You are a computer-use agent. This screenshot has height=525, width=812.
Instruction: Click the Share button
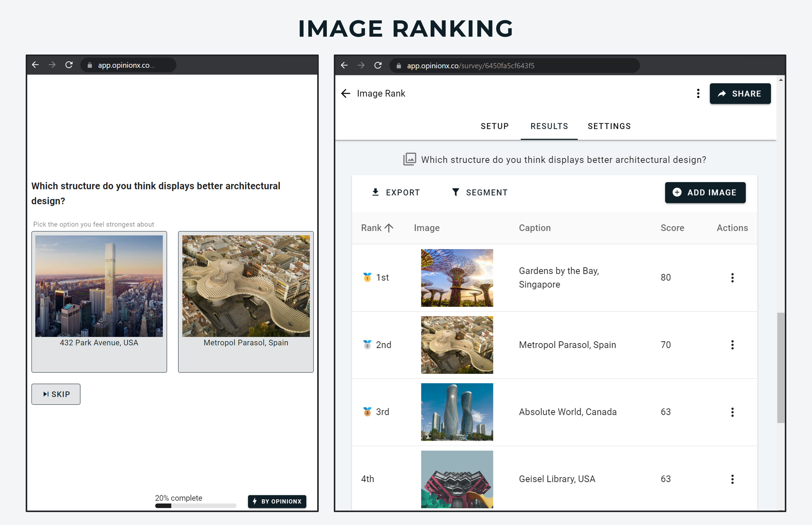click(740, 94)
